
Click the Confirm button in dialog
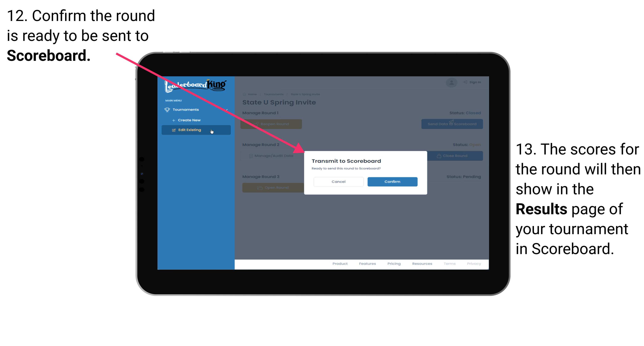[x=391, y=182]
